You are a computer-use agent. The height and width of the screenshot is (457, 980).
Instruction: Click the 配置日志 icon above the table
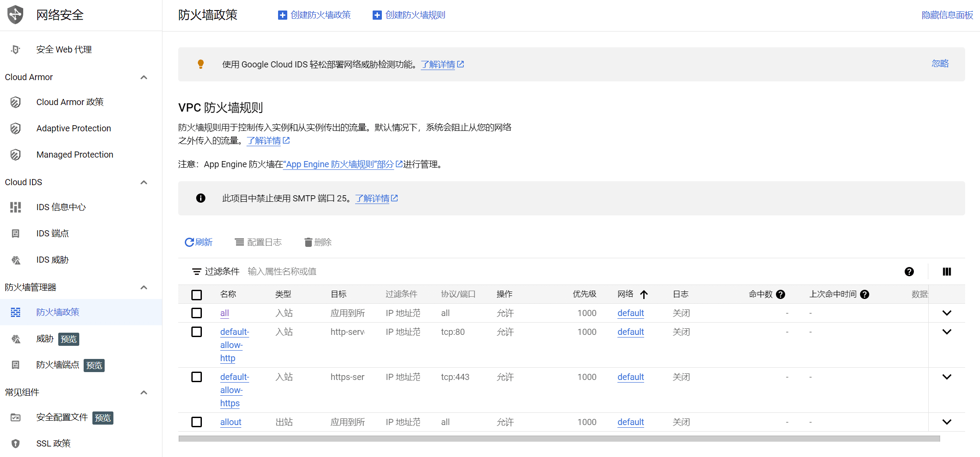coord(239,242)
